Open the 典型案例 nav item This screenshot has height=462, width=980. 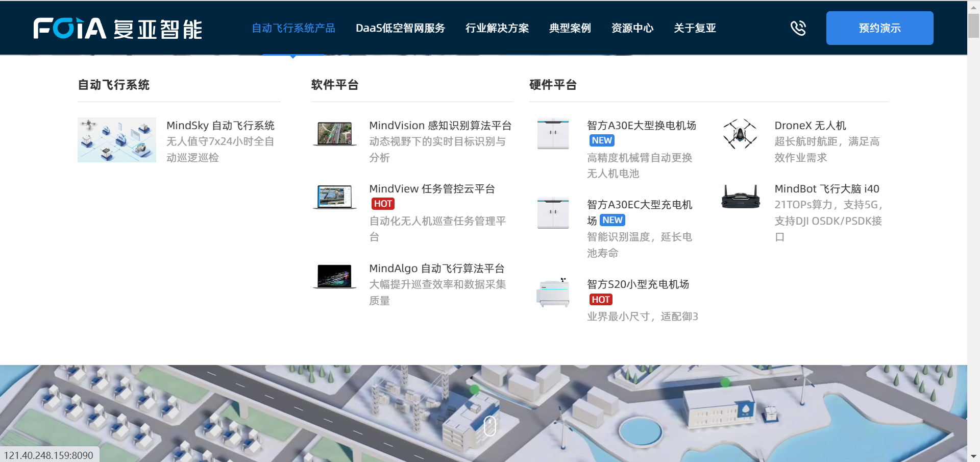pyautogui.click(x=570, y=28)
